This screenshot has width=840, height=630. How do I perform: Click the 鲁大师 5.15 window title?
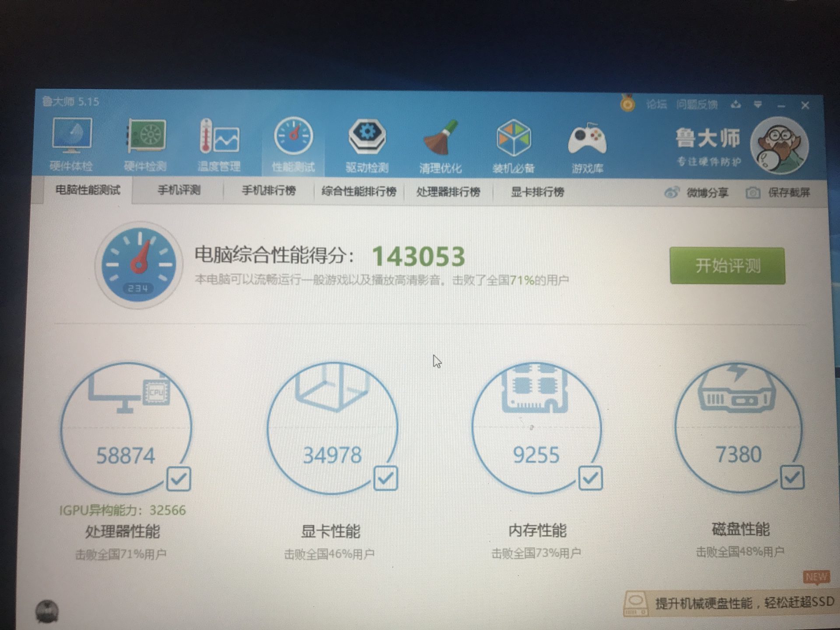coord(70,101)
